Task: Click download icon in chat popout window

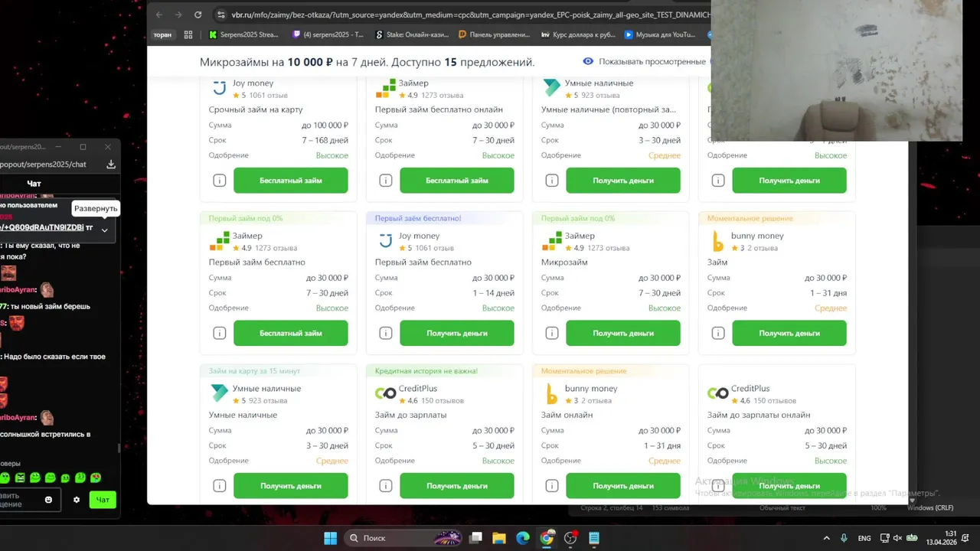Action: coord(111,164)
